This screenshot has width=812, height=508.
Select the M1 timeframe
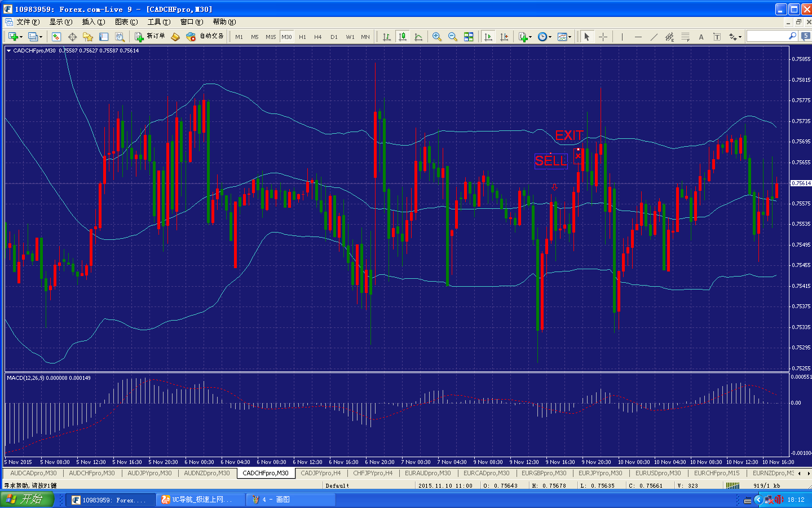pos(239,37)
